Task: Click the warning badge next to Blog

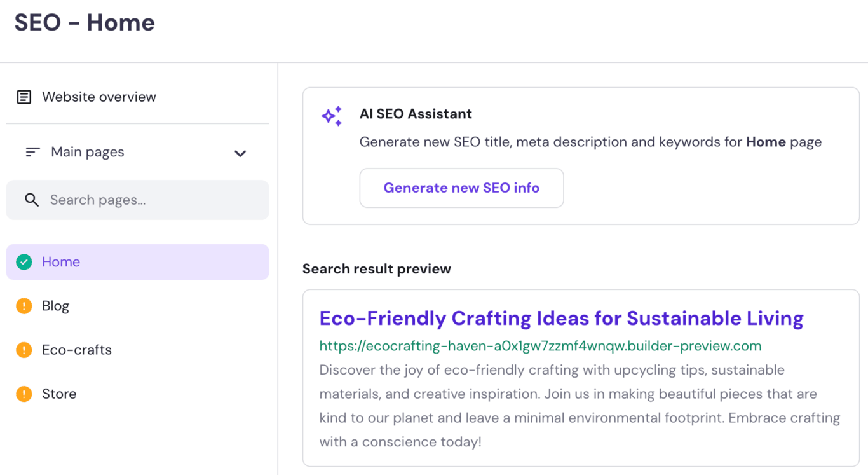Action: coord(24,305)
